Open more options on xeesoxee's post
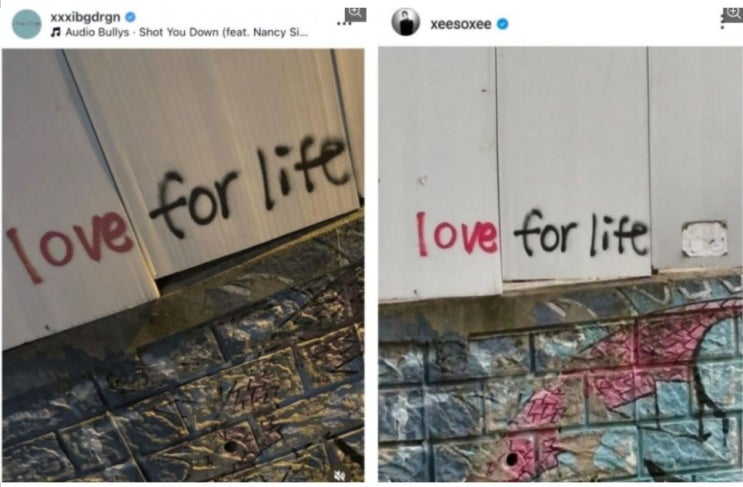 (722, 24)
